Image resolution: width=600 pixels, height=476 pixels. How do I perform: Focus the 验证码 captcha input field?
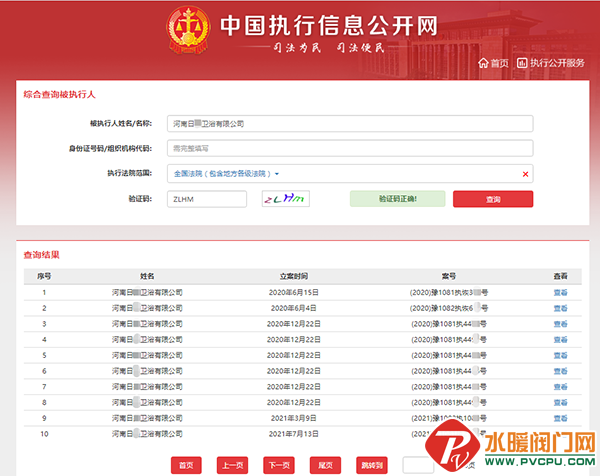pos(207,199)
